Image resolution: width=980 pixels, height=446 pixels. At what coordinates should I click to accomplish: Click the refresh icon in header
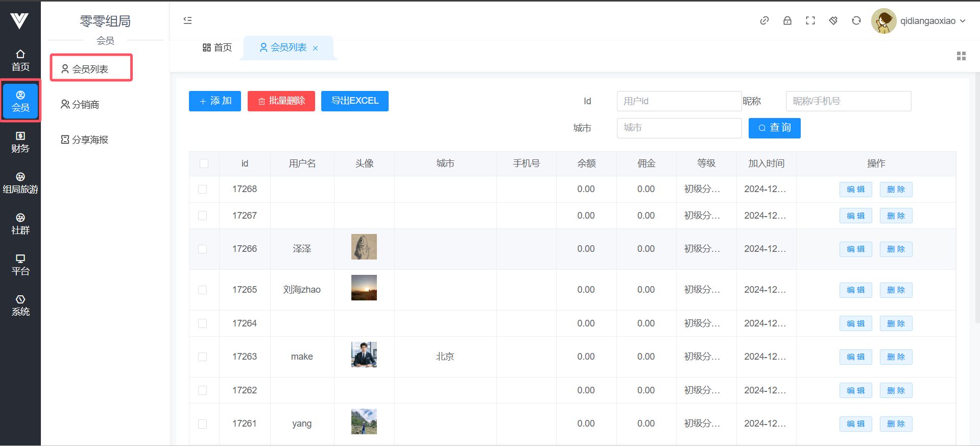[x=856, y=20]
